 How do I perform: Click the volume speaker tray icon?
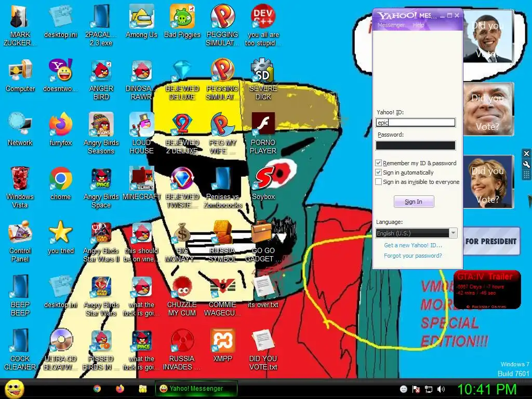point(441,389)
